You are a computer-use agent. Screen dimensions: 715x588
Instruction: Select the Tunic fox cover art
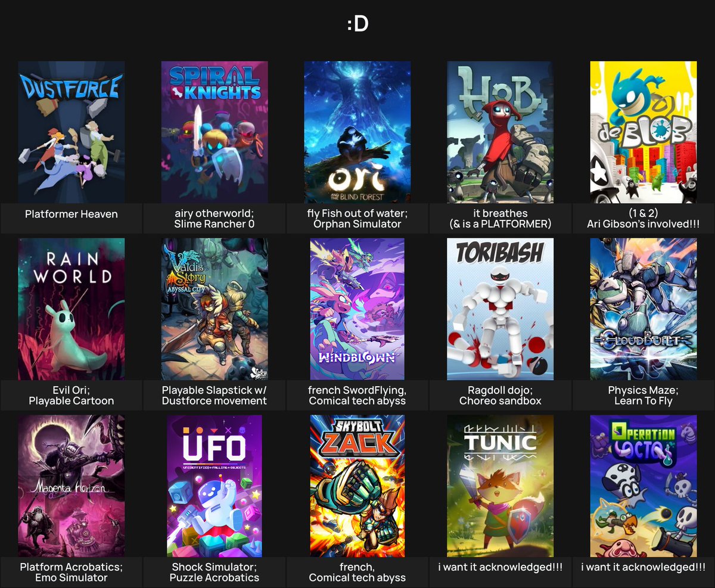[500, 486]
